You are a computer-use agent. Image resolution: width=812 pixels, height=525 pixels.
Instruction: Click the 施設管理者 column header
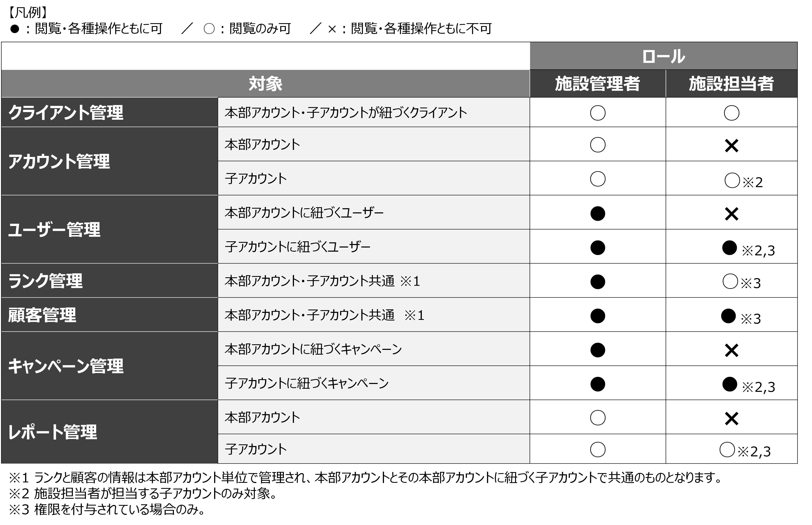597,84
